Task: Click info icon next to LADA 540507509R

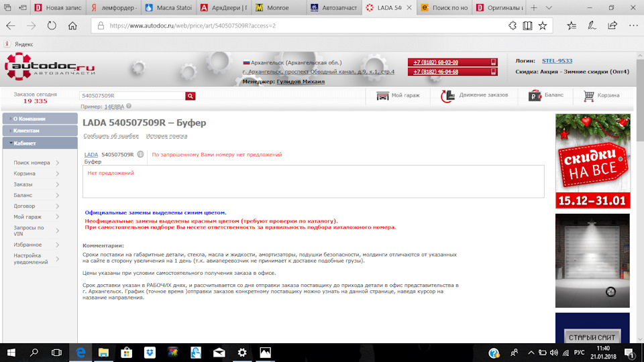Action: tap(140, 154)
